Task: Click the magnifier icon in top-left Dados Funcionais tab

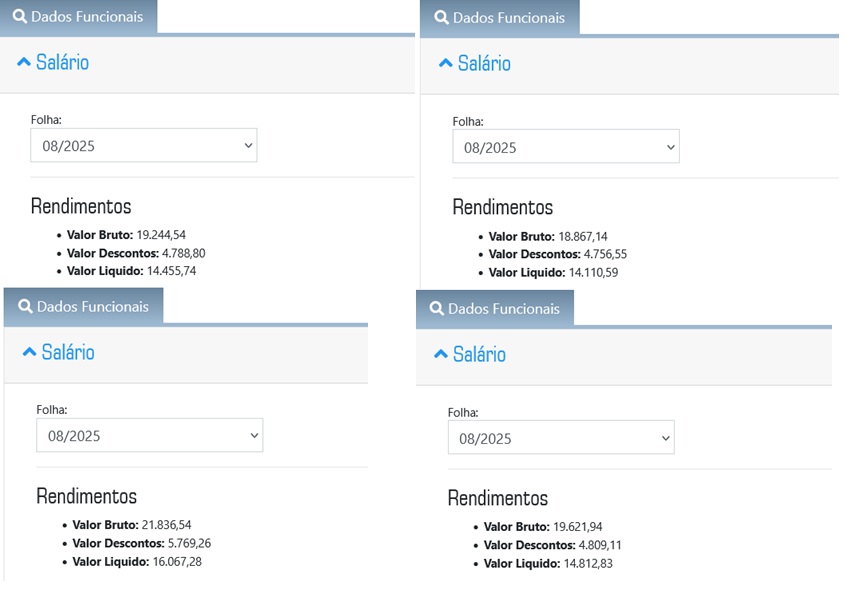Action: (x=20, y=17)
